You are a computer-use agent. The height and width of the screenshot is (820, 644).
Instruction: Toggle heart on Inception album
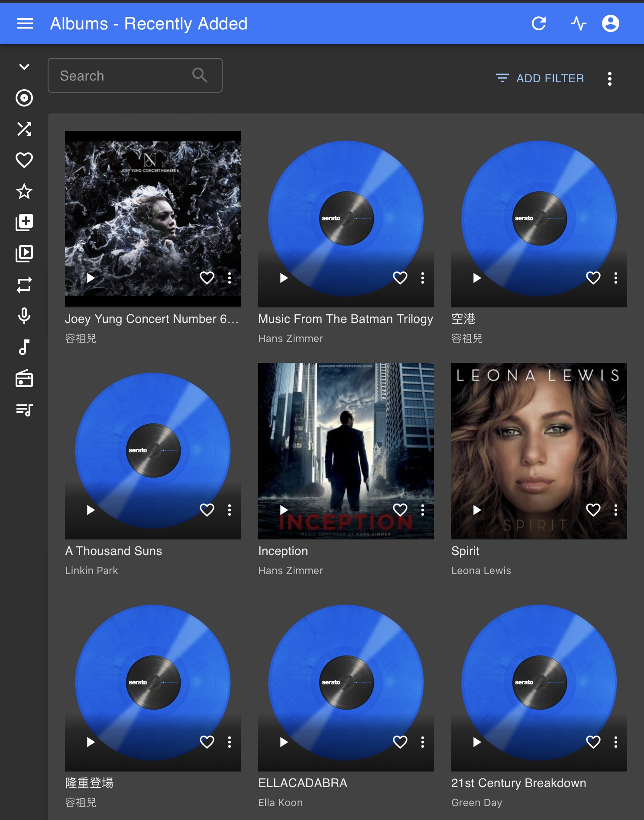(x=400, y=510)
